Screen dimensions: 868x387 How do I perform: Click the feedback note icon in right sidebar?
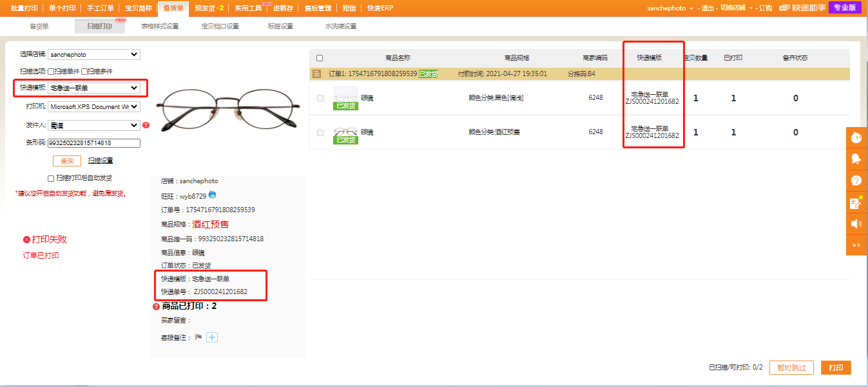(856, 203)
